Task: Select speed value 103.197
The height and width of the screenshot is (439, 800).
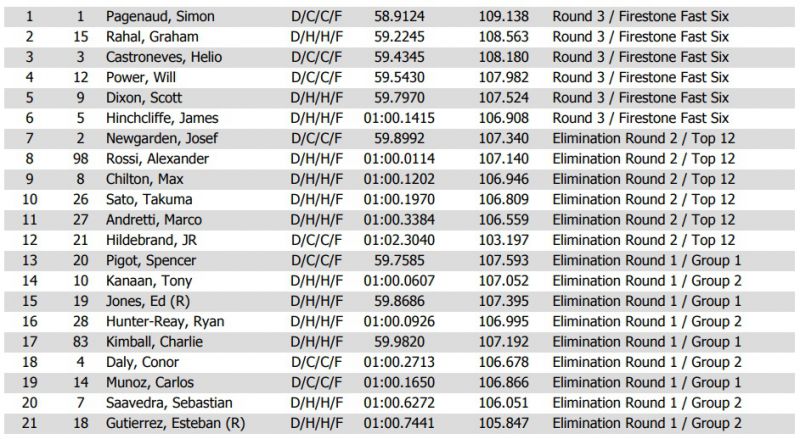Action: (502, 240)
